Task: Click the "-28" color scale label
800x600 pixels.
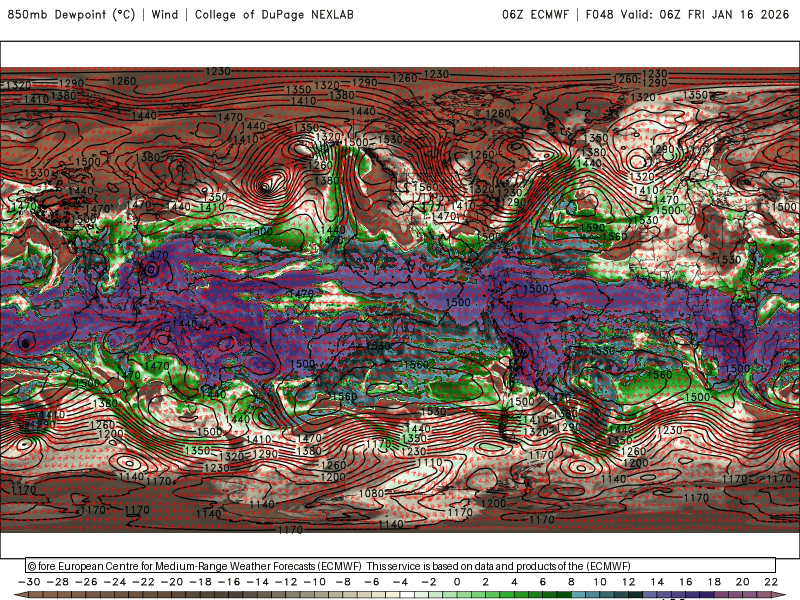Action: point(57,582)
